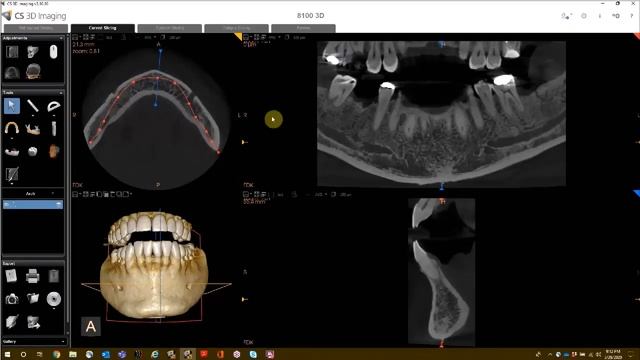Click the image export arrow icon
This screenshot has width=640, height=360.
click(x=33, y=322)
